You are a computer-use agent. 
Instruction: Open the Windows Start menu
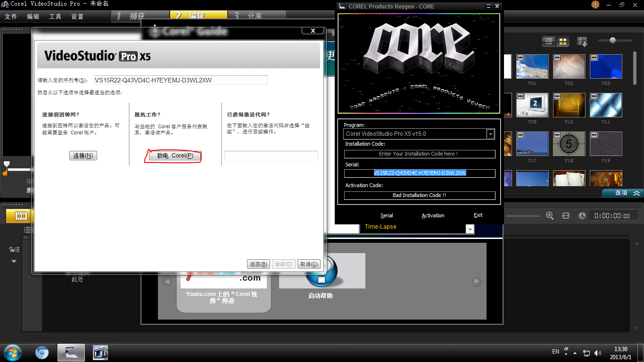[x=12, y=352]
